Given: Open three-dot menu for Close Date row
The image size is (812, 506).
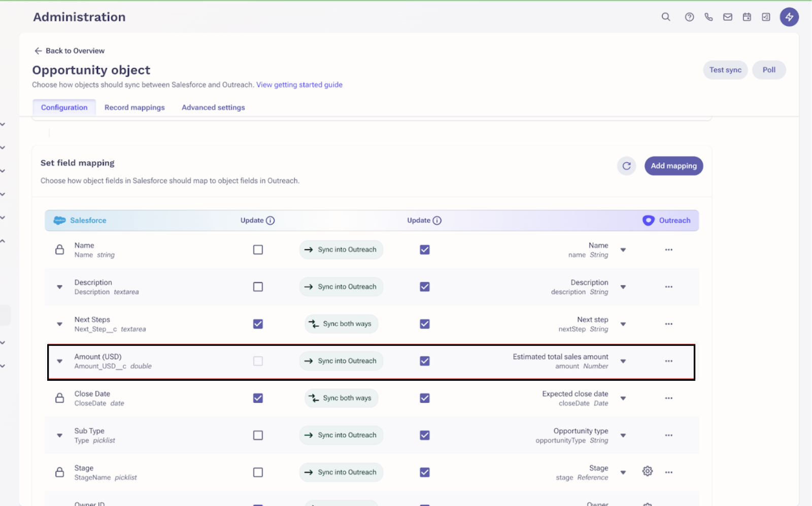Looking at the screenshot, I should pos(669,398).
